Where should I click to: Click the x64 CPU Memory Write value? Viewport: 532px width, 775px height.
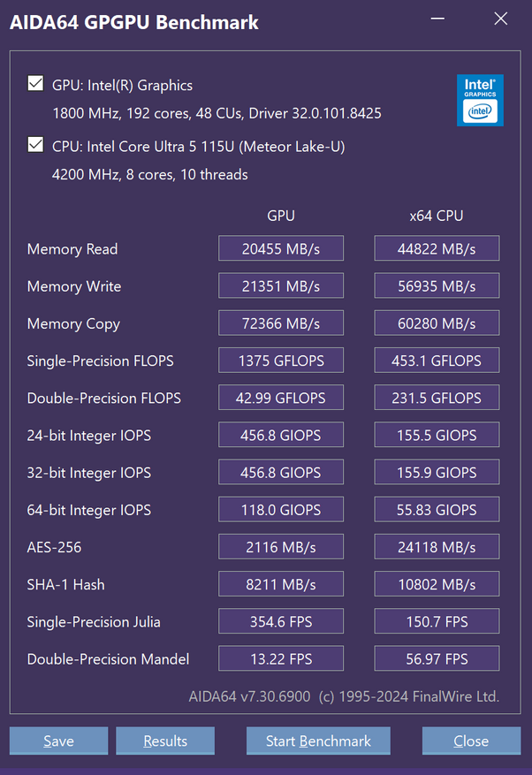click(437, 285)
